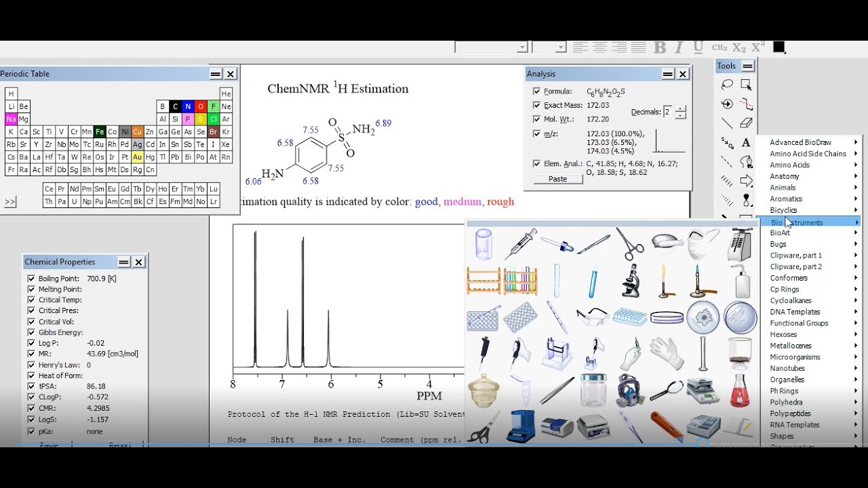Expand periodic table with >> button
This screenshot has height=488, width=868.
tap(10, 202)
